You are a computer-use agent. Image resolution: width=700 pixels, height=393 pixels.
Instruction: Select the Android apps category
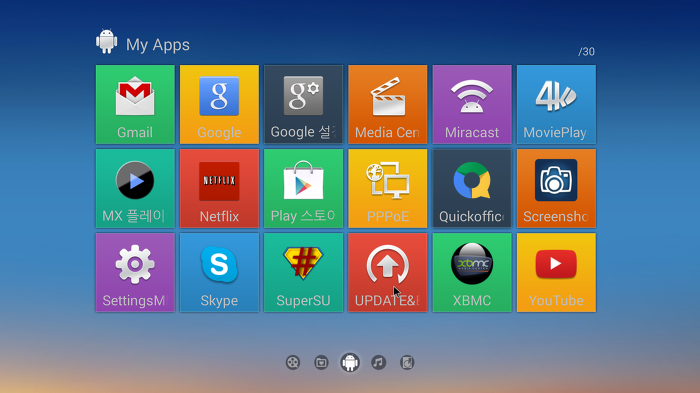[350, 362]
